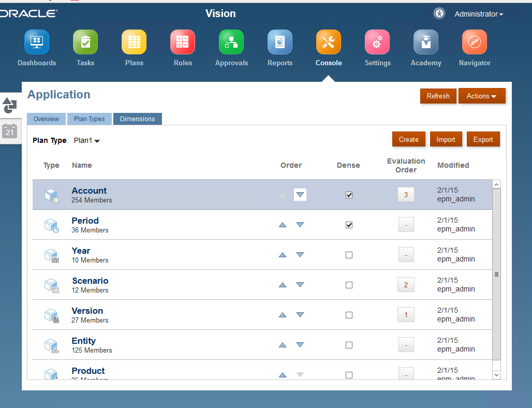Click the scrollbar down arrow

tap(496, 375)
